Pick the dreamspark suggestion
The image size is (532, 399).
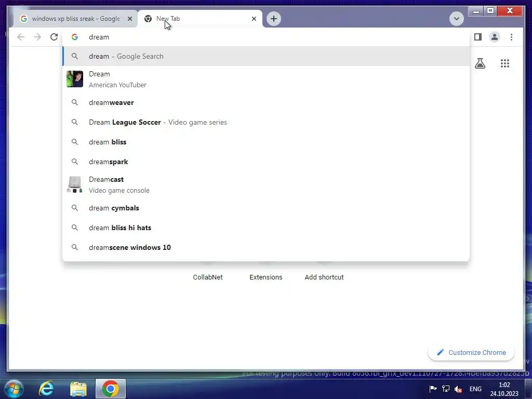click(x=266, y=162)
